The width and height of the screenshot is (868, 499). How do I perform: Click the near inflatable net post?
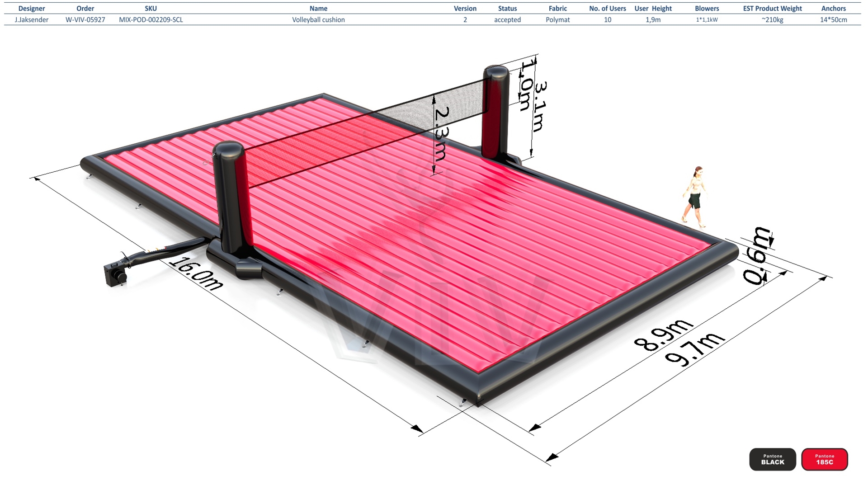[233, 198]
